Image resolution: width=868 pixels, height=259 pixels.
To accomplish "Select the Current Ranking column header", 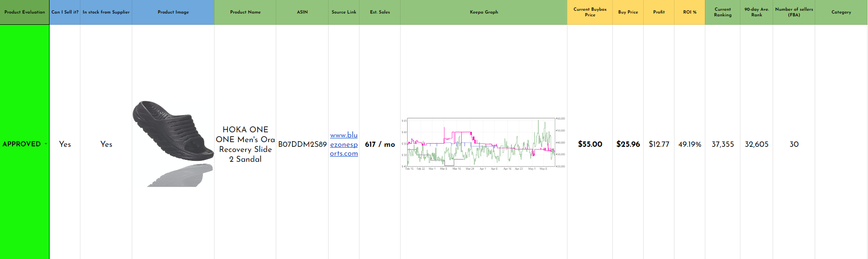I will click(723, 12).
